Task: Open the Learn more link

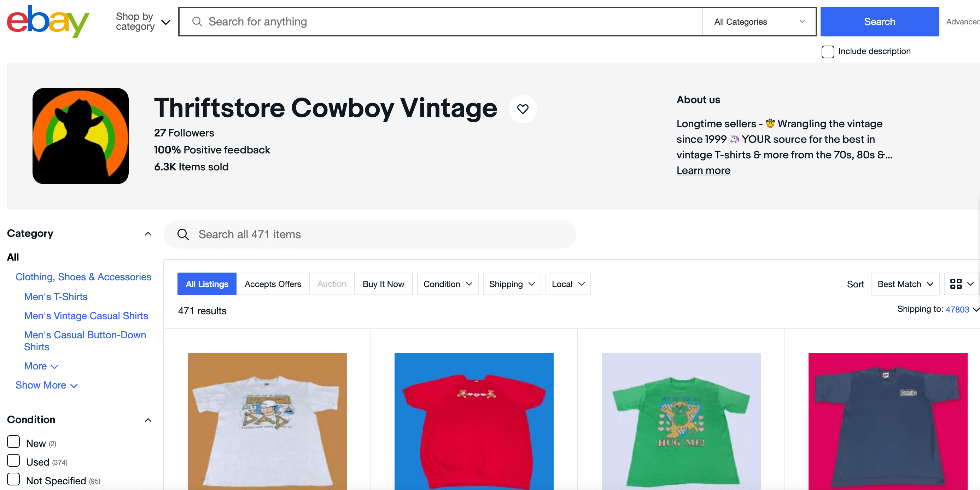Action: pos(703,170)
